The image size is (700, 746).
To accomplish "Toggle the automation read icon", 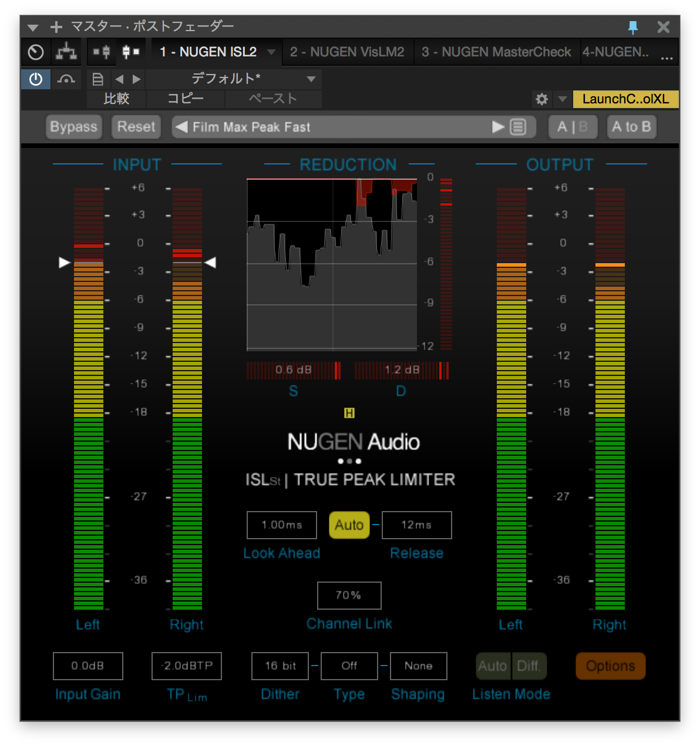I will point(66,79).
